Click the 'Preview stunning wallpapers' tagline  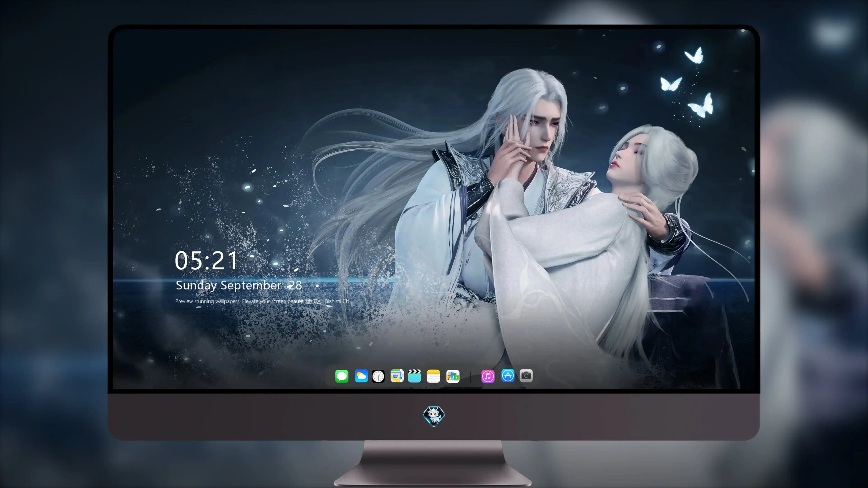(262, 301)
